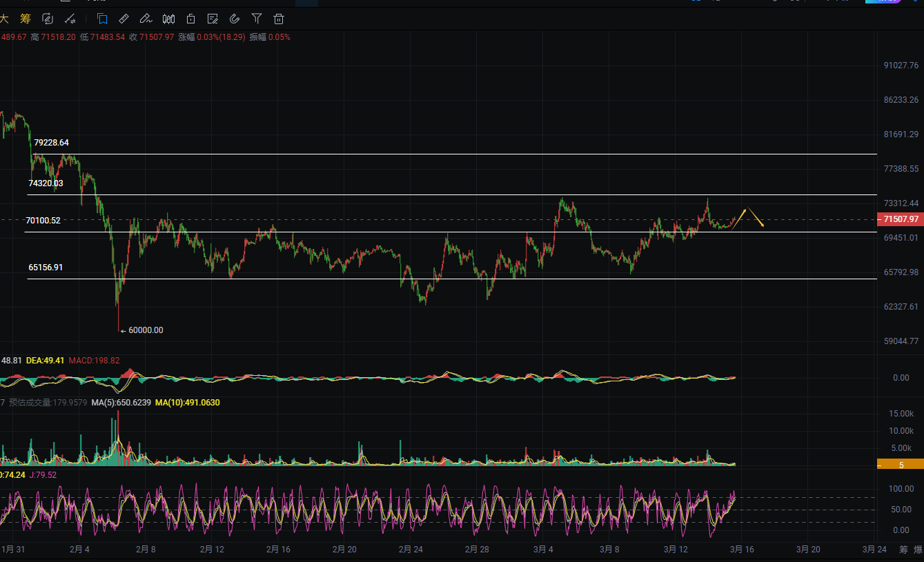Viewport: 924px width, 562px height.
Task: Click the orange volume value marker
Action: point(900,465)
